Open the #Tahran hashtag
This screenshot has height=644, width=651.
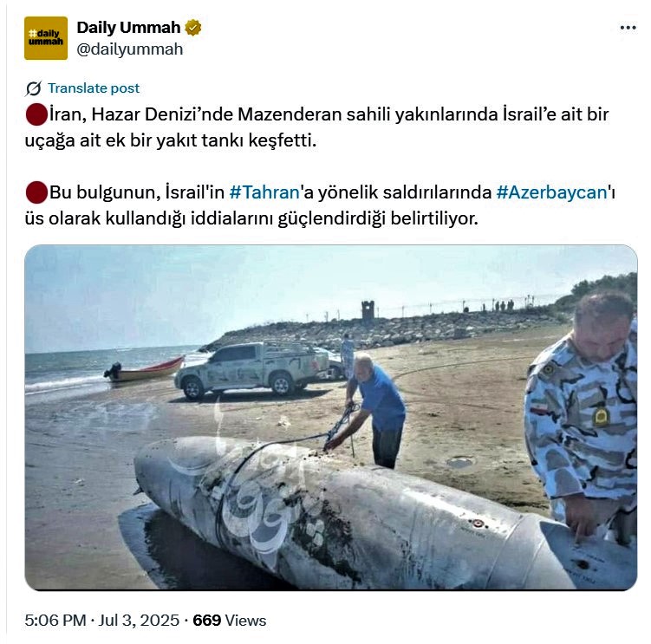[x=264, y=192]
